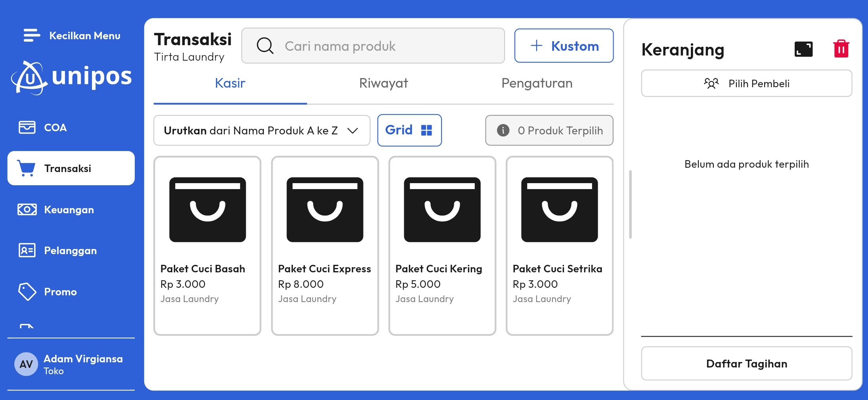Open the Urutkan sorting dropdown
Image resolution: width=868 pixels, height=400 pixels.
[262, 130]
